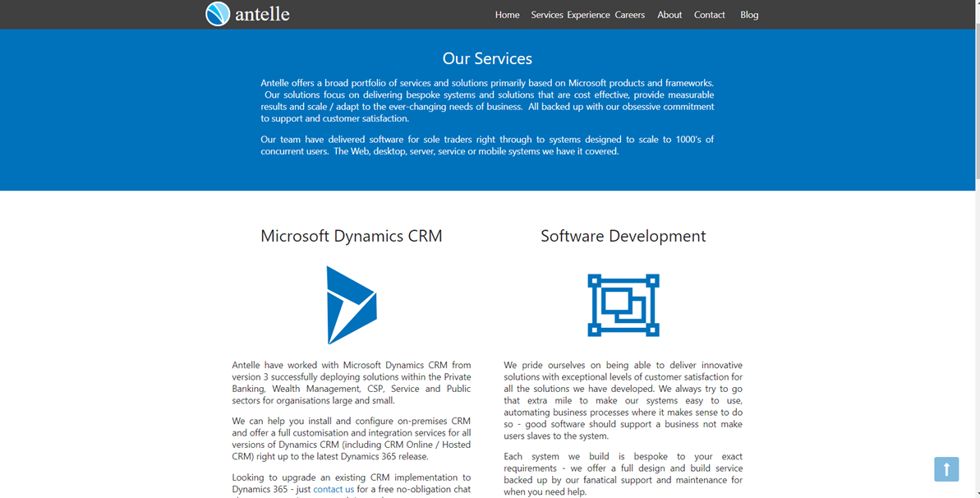Go to the Experience menu item
Viewport: 980px width, 498px height.
pos(588,15)
